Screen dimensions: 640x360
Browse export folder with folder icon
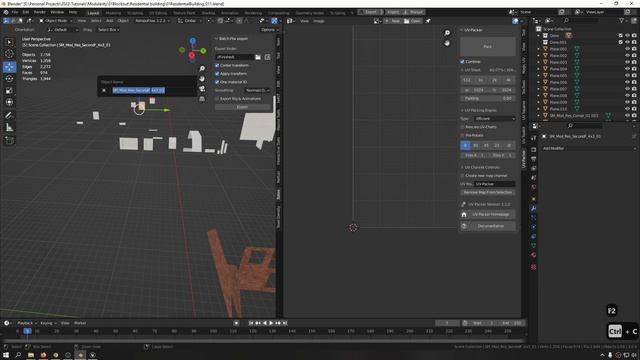pyautogui.click(x=258, y=57)
